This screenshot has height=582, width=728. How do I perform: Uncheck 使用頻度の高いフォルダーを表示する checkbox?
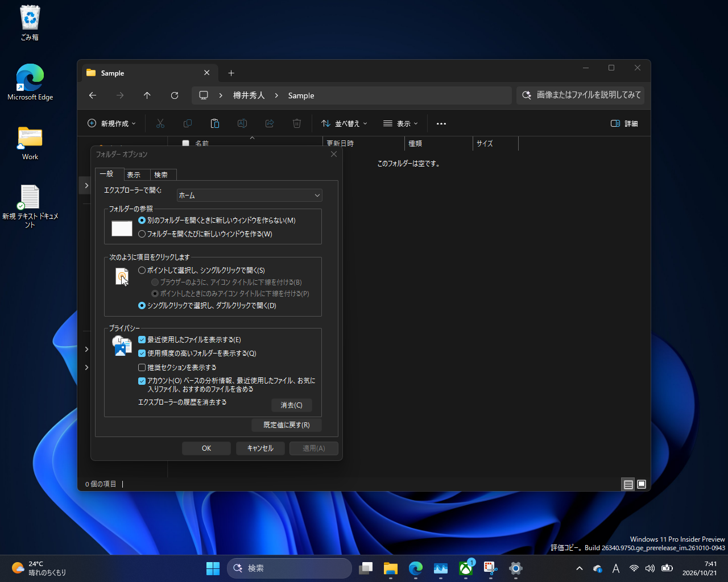pyautogui.click(x=142, y=354)
